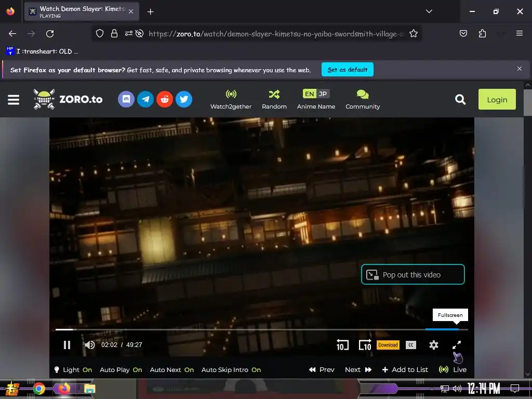The image size is (532, 399).
Task: Toggle Auto Play On setting
Action: click(121, 369)
